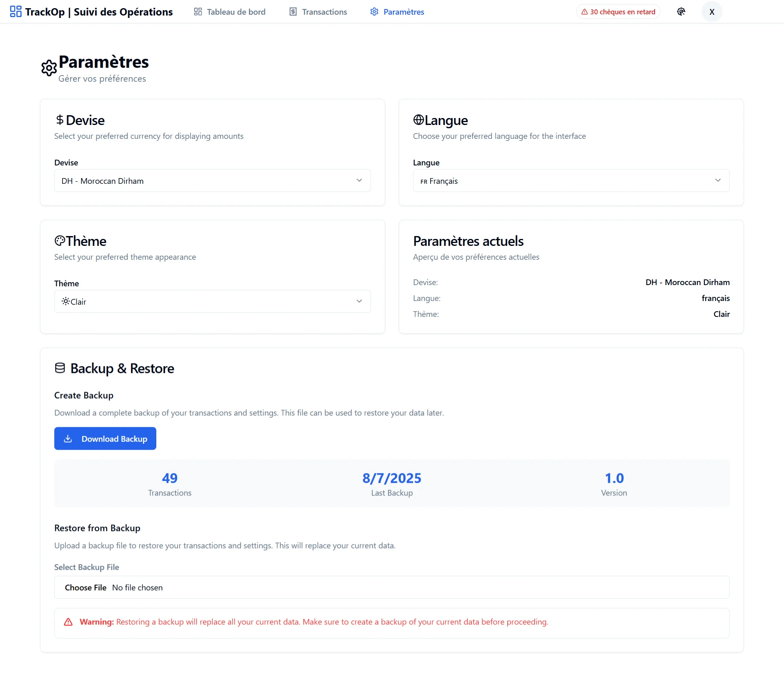Viewport: 784px width, 680px height.
Task: Click Choose File for backup restore
Action: click(x=86, y=587)
